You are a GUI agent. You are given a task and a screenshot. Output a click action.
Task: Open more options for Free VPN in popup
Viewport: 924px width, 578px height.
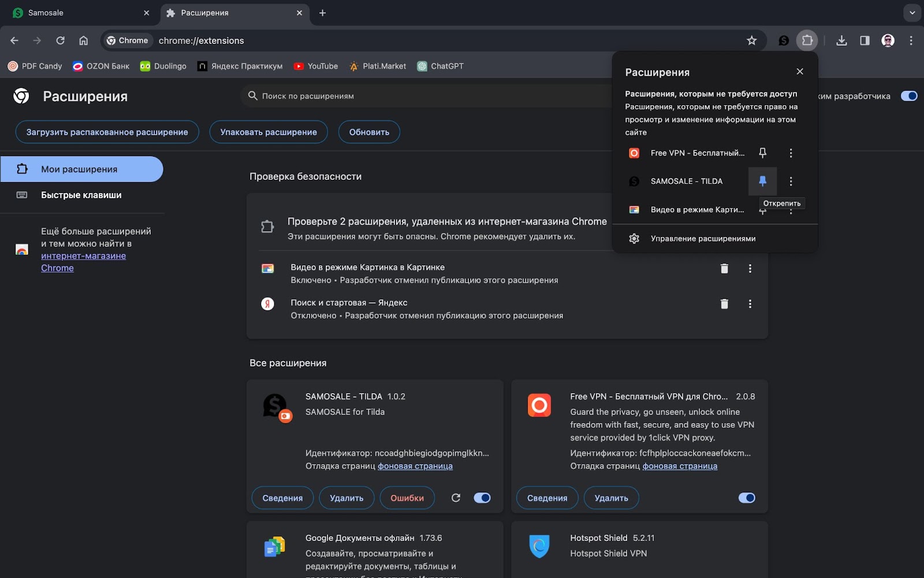[791, 153]
